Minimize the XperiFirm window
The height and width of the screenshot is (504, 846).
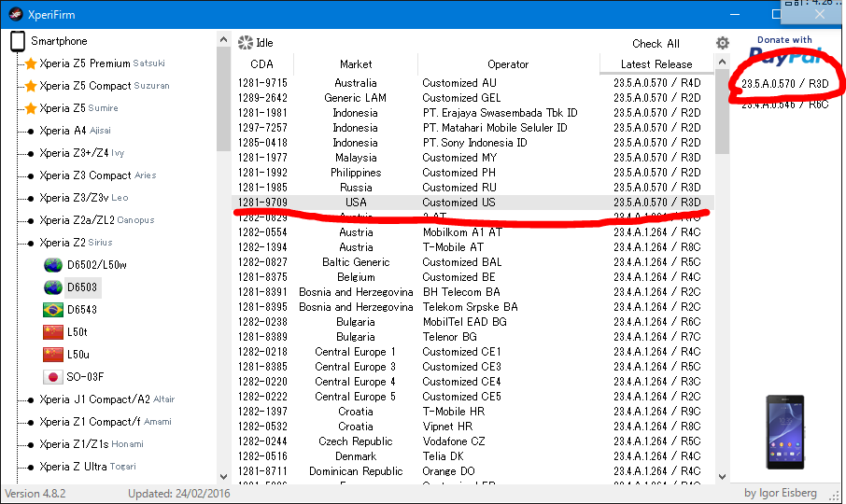tap(734, 15)
